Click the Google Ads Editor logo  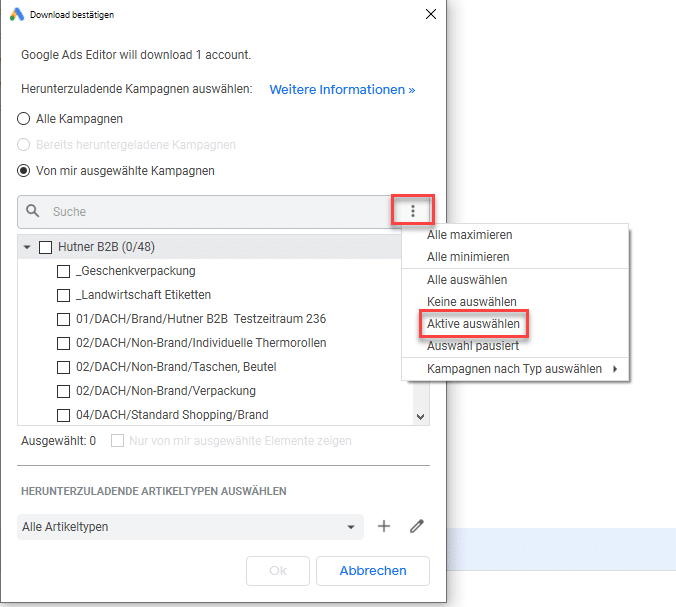point(17,15)
